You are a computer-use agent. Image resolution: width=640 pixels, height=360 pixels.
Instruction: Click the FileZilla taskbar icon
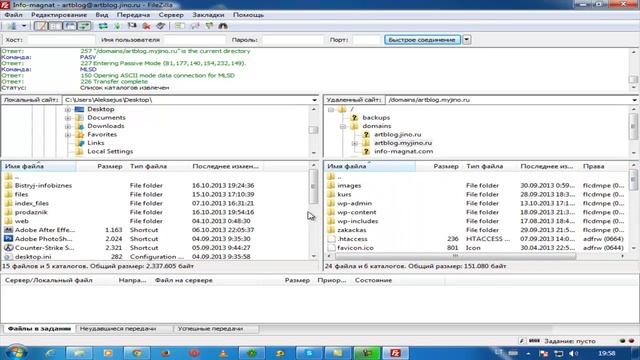click(395, 353)
